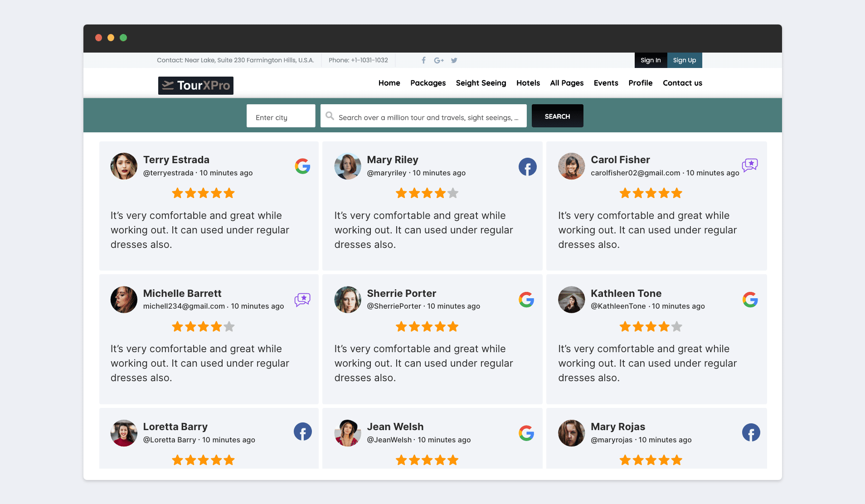Click Terry Estrada's profile picture
Image resolution: width=865 pixels, height=504 pixels.
point(123,166)
